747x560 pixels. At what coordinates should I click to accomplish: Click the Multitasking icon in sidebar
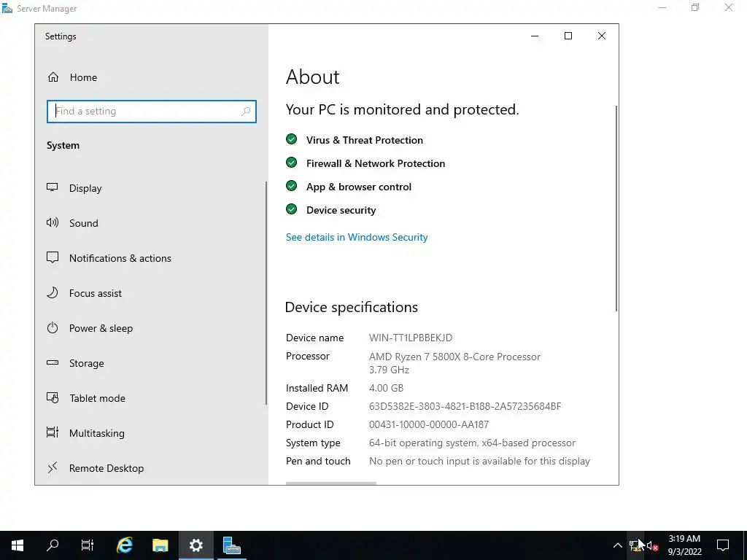tap(53, 432)
